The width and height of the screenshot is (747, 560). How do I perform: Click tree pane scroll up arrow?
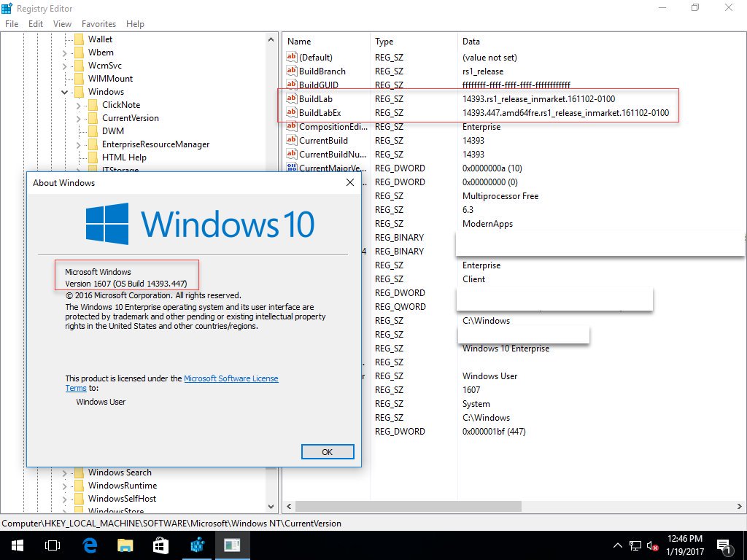271,39
